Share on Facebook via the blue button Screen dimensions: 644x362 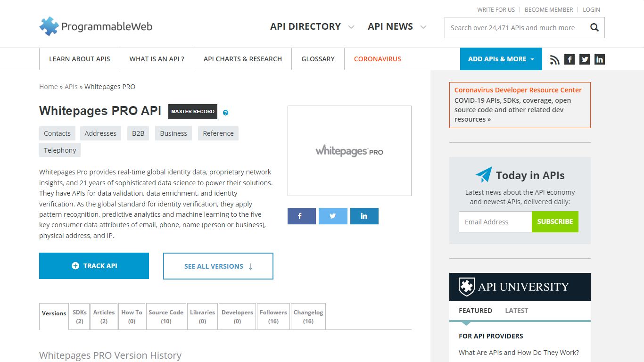302,216
